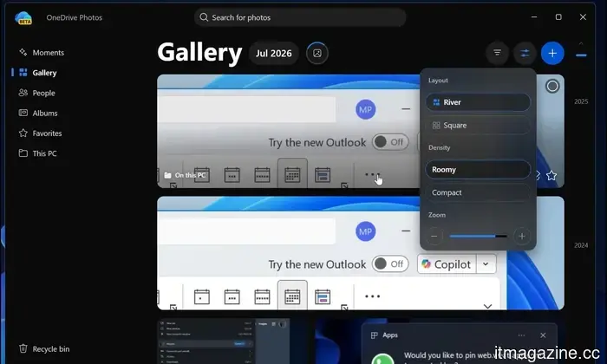Set density to Roomy
Screen dimensions: 607x364
coord(478,169)
